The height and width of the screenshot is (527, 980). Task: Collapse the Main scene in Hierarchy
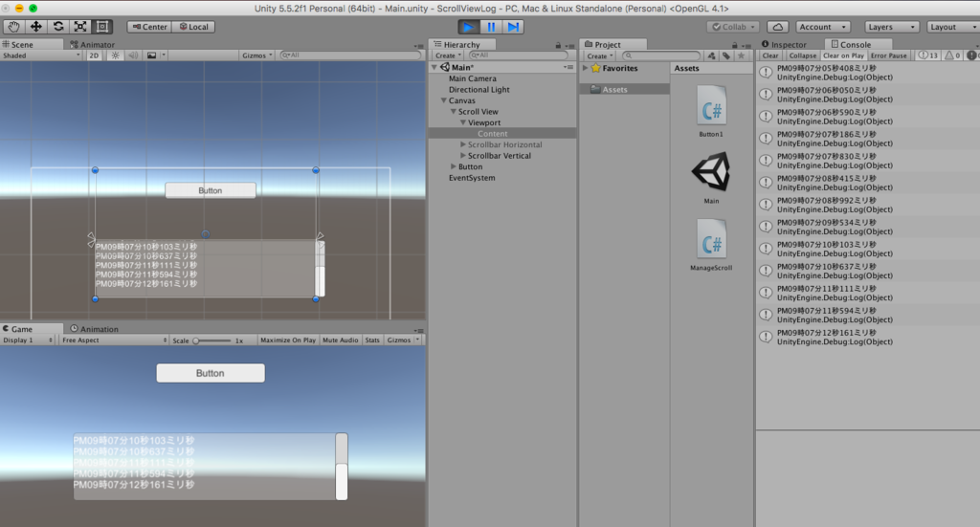pyautogui.click(x=435, y=67)
